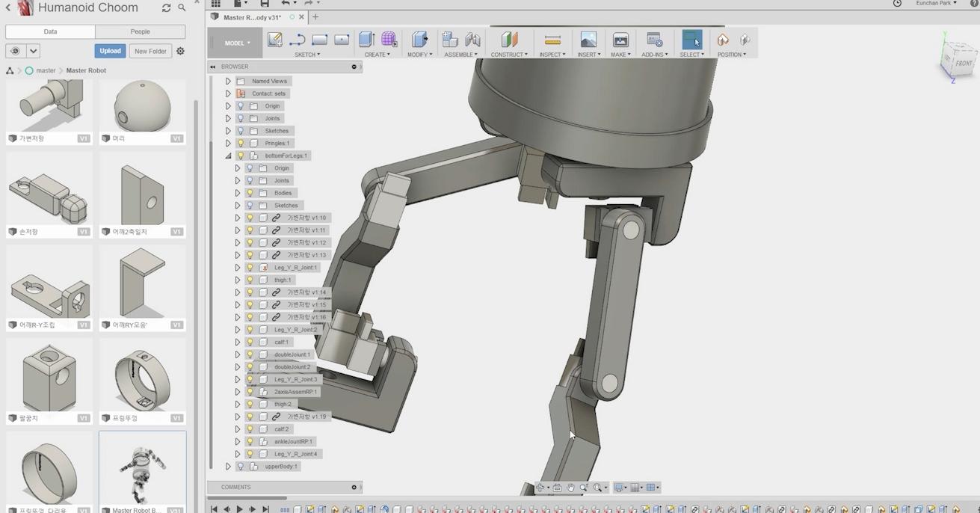
Task: Toggle visibility bulb for upperBody:1
Action: [241, 466]
